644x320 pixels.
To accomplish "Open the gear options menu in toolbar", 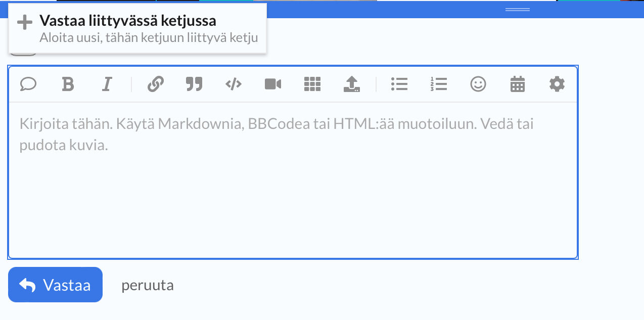I will pos(557,84).
